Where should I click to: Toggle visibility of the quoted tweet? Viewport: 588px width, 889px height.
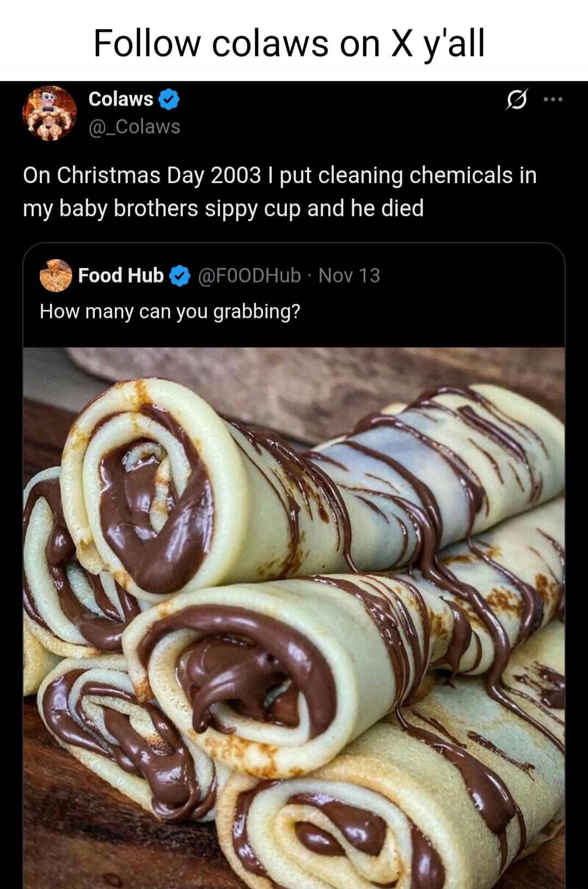point(294,312)
